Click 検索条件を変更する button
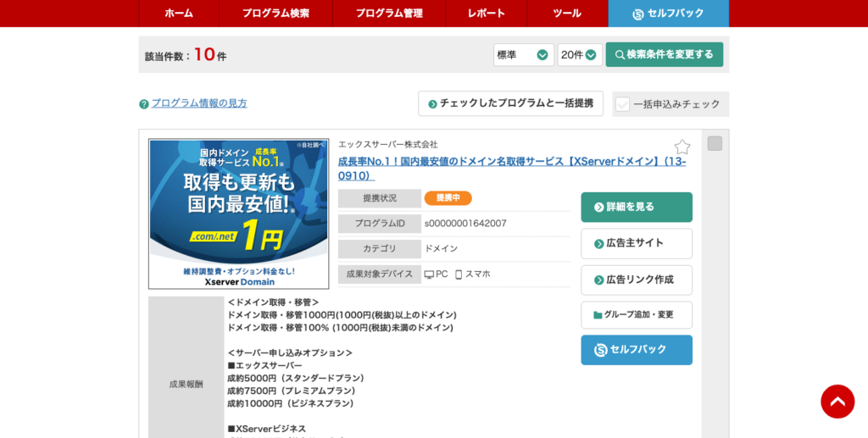This screenshot has height=438, width=868. 665,55
